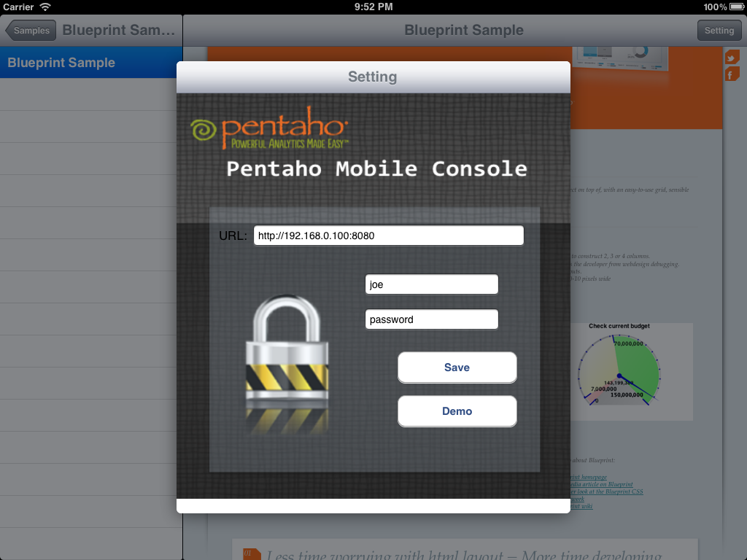Screen dimensions: 747x560
Task: Click the dashboard thumbnail in orange banner
Action: 620,58
